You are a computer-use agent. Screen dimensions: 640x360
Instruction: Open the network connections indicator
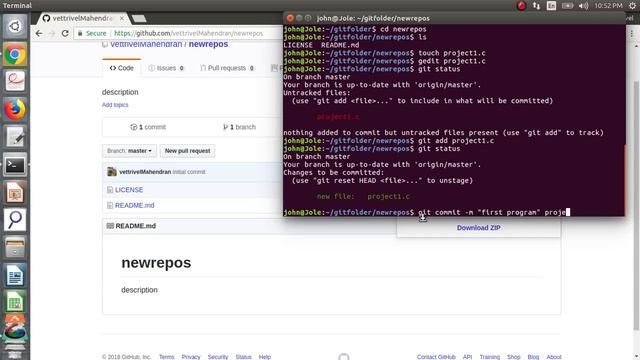[x=536, y=6]
